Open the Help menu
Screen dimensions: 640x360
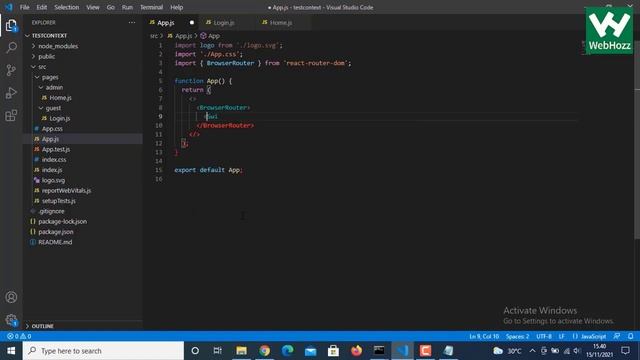[x=176, y=7]
